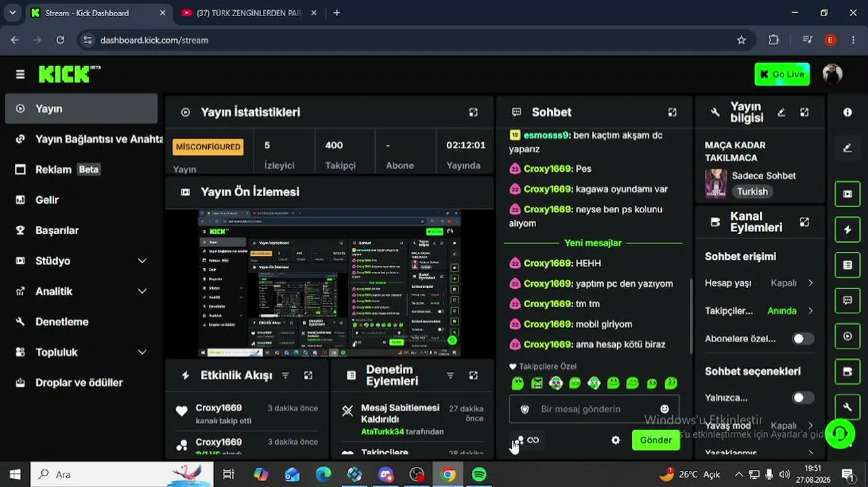Switch to the TÜRK ZENGİNLERDEN YouTube tab
The height and width of the screenshot is (487, 868).
point(249,13)
